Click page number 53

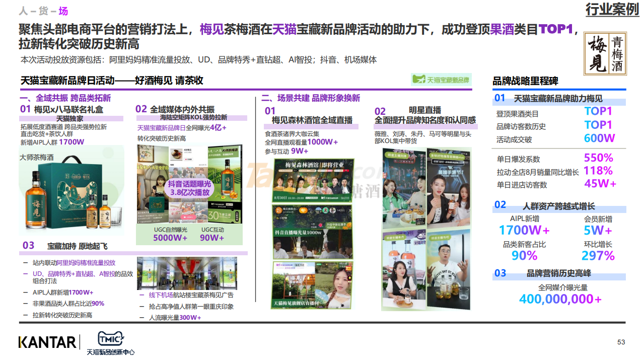(x=621, y=342)
